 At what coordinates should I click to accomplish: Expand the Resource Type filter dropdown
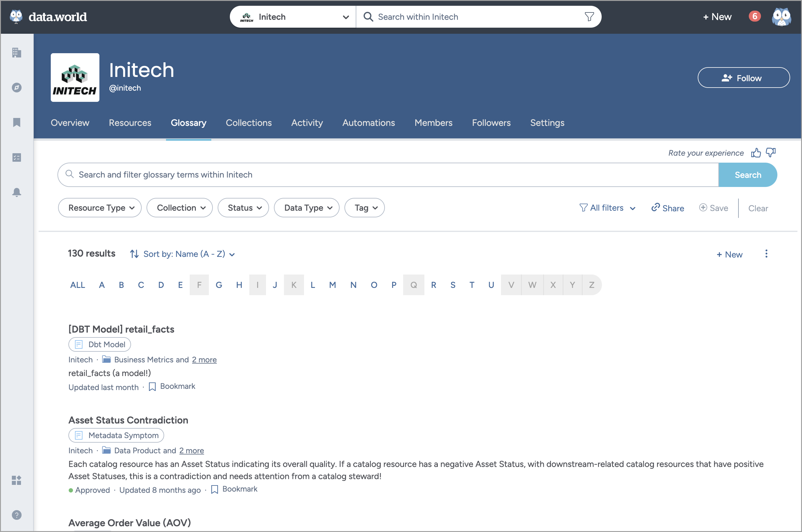pos(100,207)
